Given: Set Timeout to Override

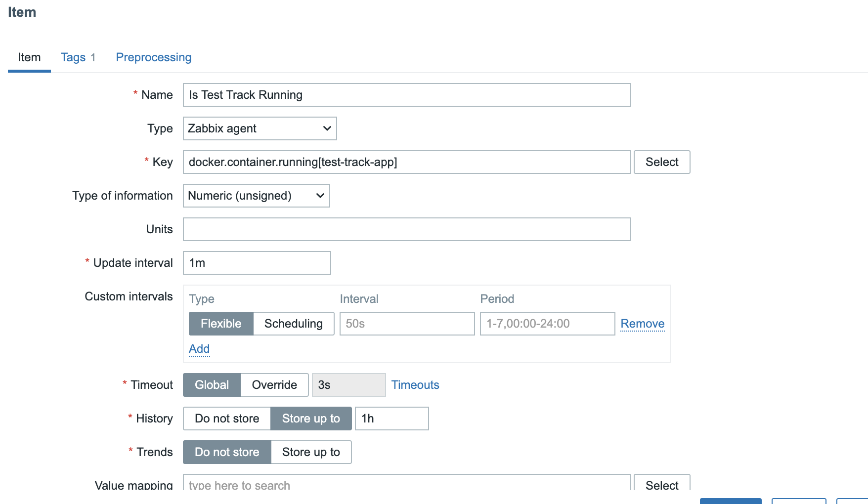Looking at the screenshot, I should coord(274,385).
